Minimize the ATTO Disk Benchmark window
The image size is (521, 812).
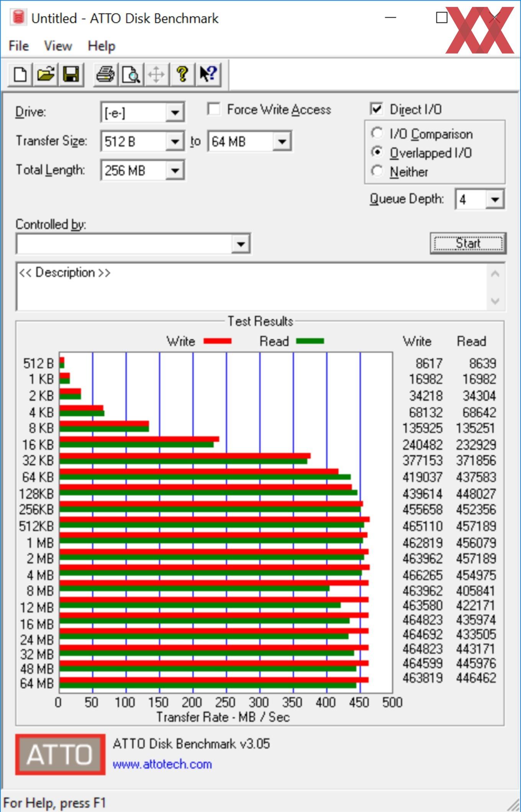tap(390, 18)
